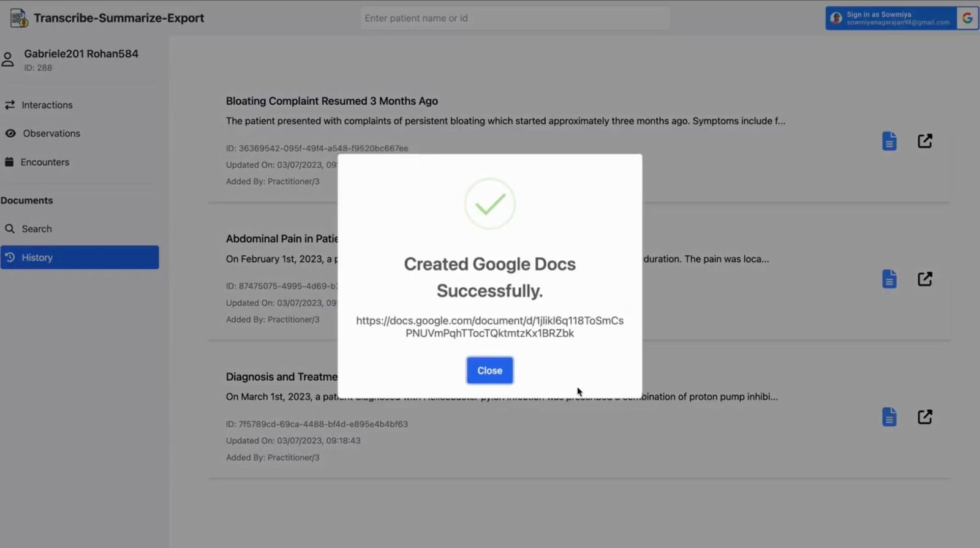Viewport: 980px width, 548px height.
Task: Select History in the sidebar
Action: [80, 257]
